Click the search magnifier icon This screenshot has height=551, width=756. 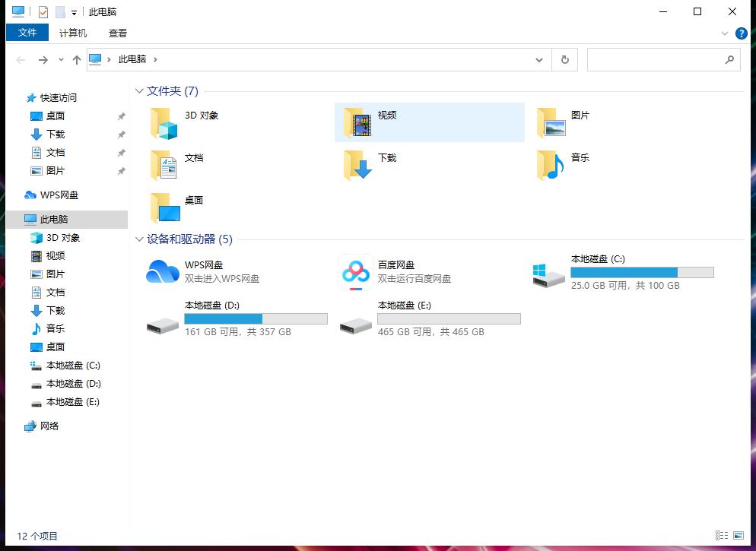click(729, 60)
